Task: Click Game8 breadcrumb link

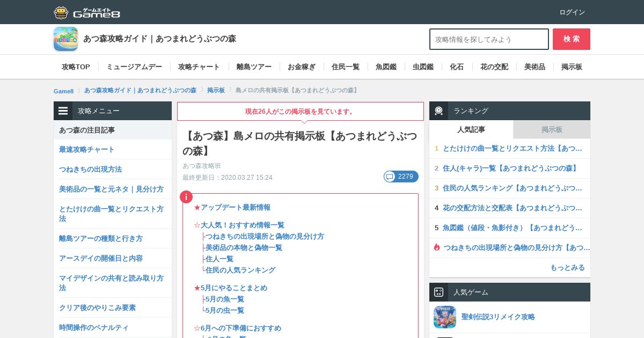Action: [63, 91]
